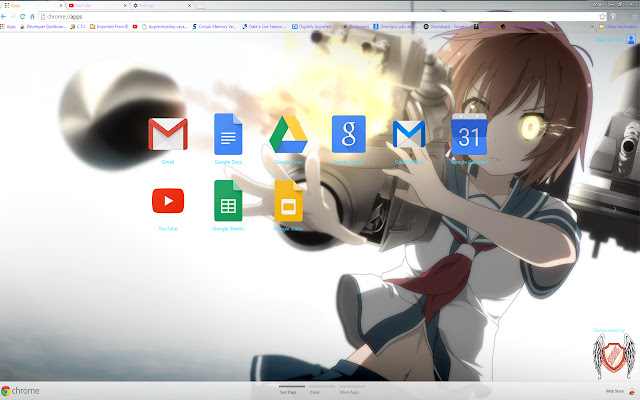
Task: Show hidden bookmarks overflow chevron
Action: [592, 27]
